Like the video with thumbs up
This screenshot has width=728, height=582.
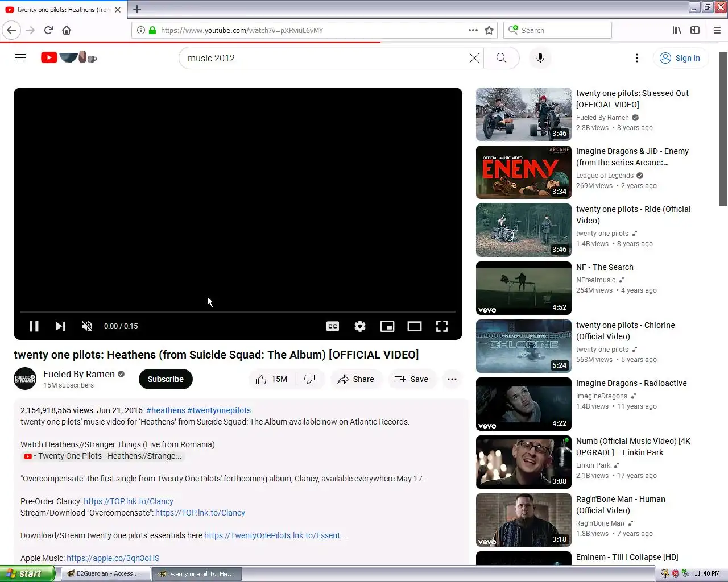272,379
